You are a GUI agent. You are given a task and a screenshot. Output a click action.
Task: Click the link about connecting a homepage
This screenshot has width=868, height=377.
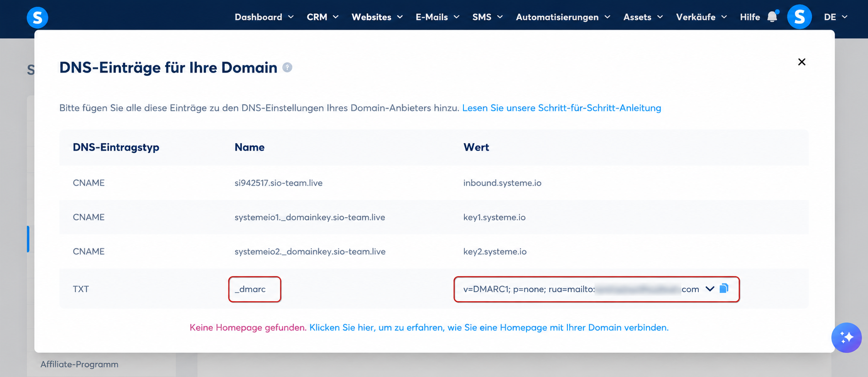click(x=489, y=327)
